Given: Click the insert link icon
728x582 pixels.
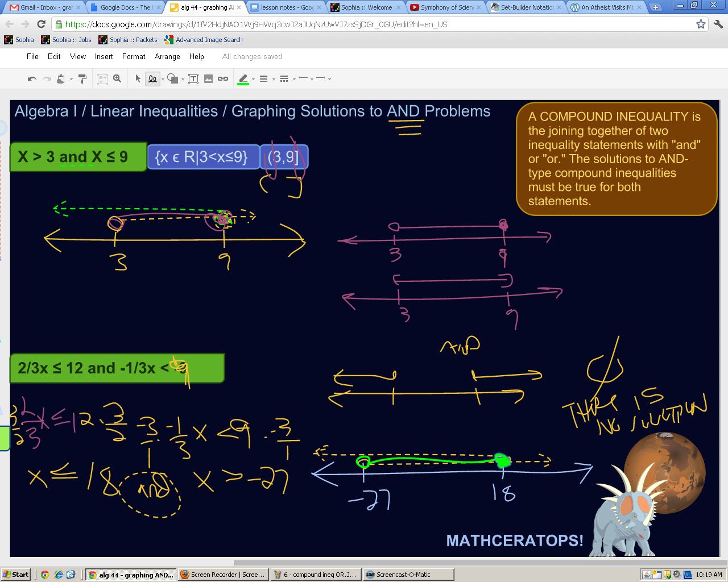Looking at the screenshot, I should click(x=223, y=79).
